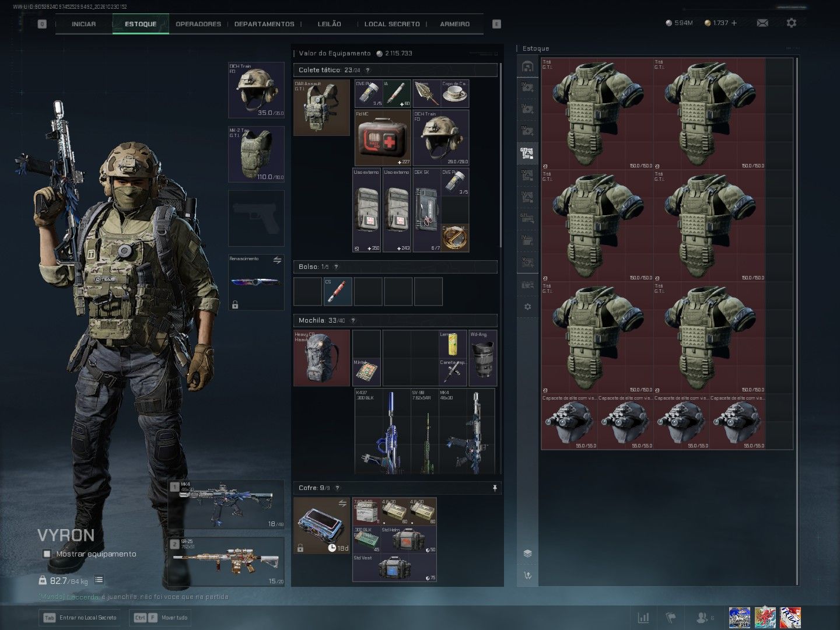Select the Std Vest repair kit in Cofre

point(394,568)
